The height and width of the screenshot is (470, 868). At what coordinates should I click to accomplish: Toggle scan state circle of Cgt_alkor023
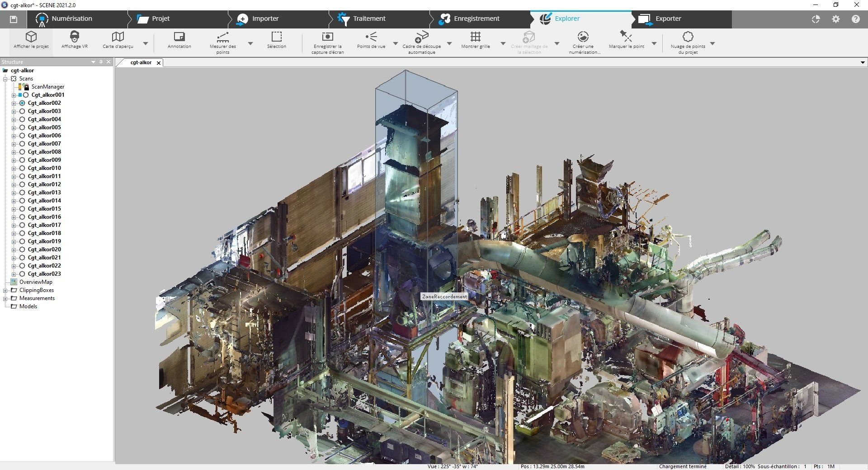point(22,274)
